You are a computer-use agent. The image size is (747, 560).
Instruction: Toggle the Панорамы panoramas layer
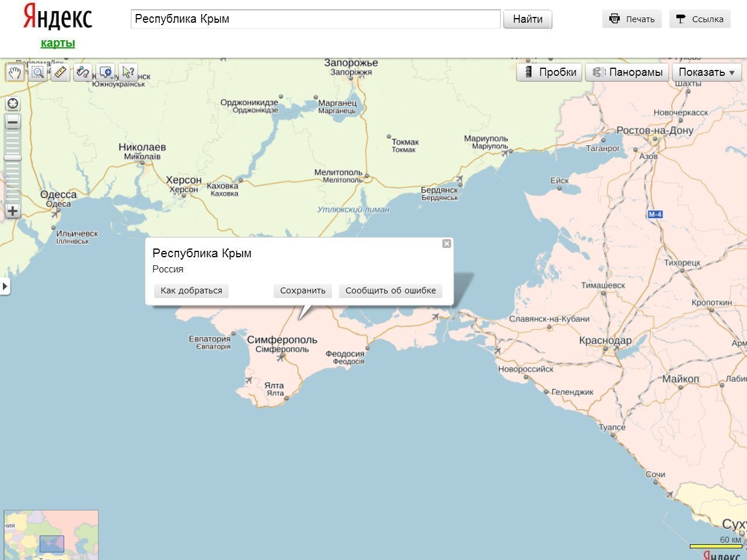[627, 72]
